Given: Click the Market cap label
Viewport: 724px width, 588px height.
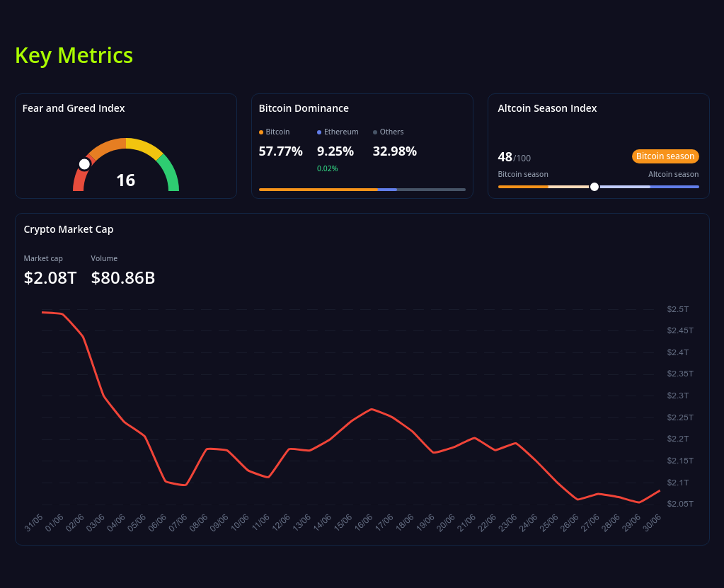Looking at the screenshot, I should (43, 258).
